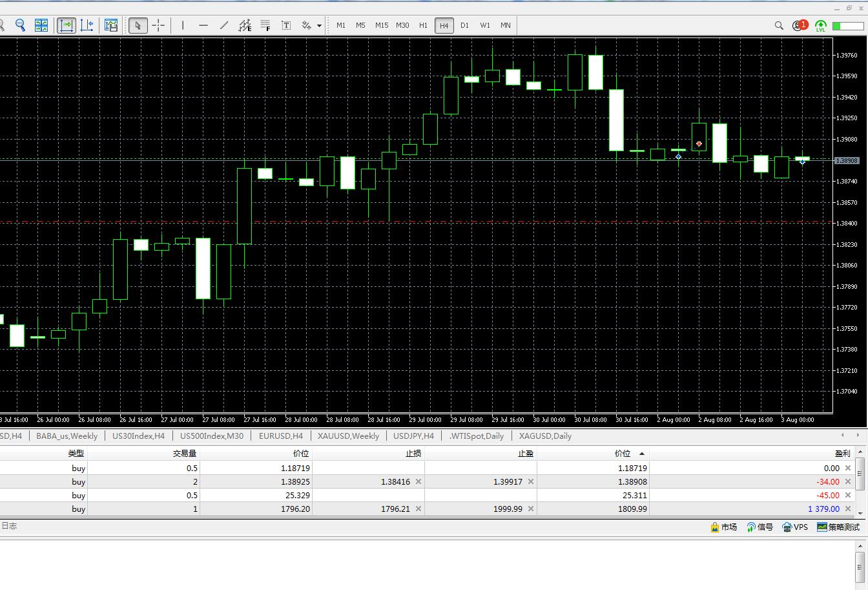Tile chart windows with the grid icon
This screenshot has width=868, height=590.
point(41,25)
